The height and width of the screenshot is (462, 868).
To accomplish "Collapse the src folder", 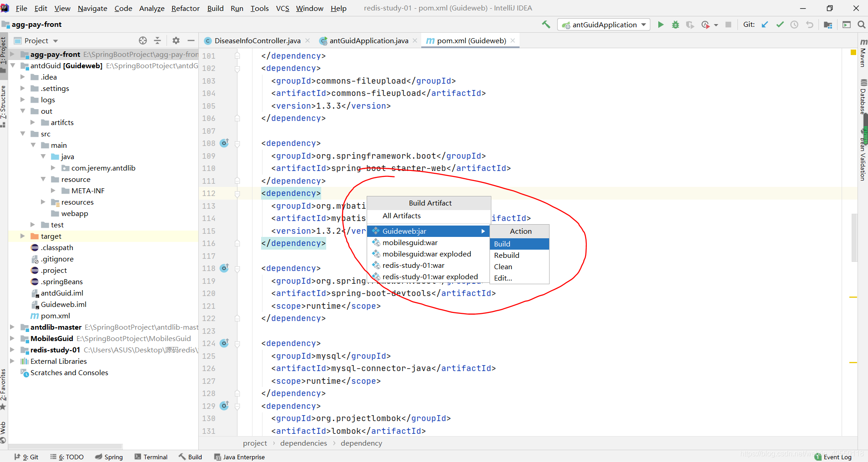I will coord(23,134).
